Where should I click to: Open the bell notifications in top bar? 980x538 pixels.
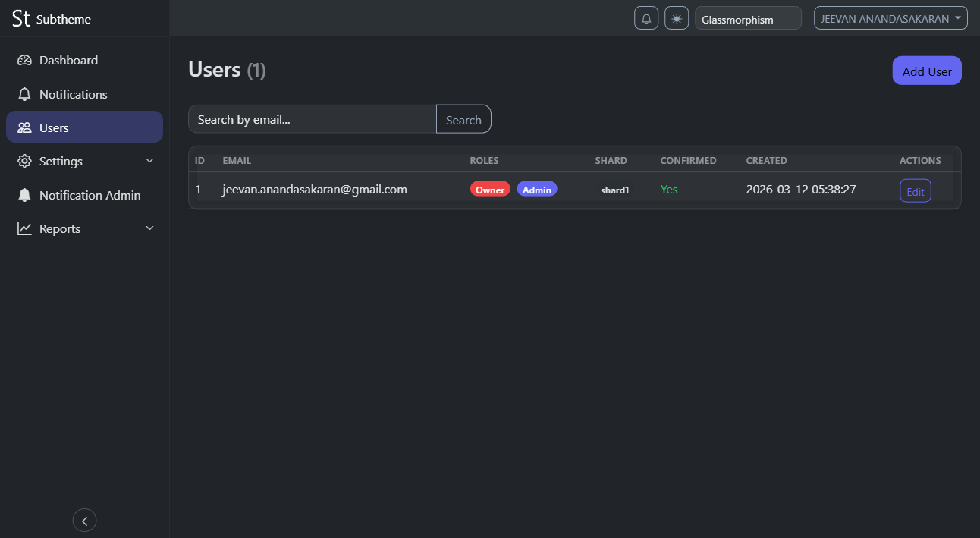646,18
